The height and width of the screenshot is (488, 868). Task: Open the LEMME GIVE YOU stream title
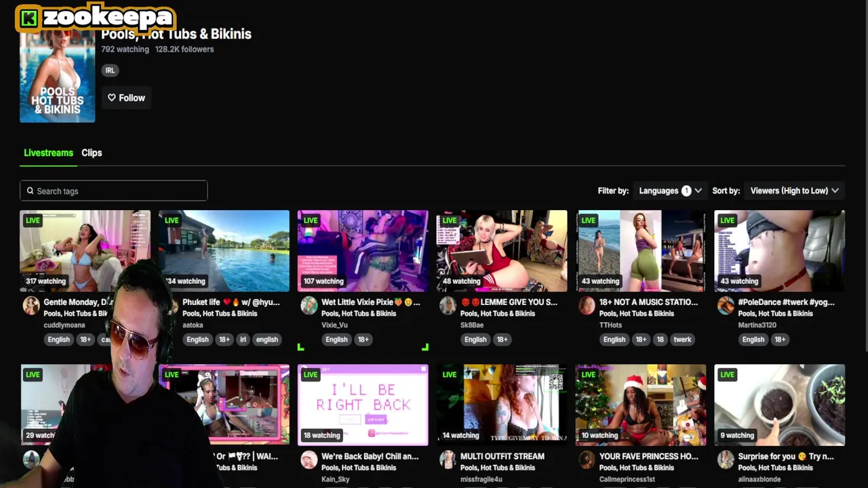click(509, 302)
